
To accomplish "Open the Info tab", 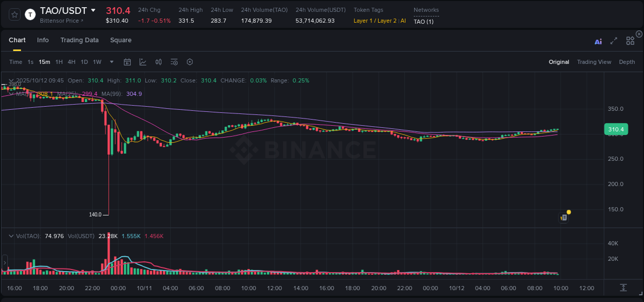I will (x=43, y=40).
